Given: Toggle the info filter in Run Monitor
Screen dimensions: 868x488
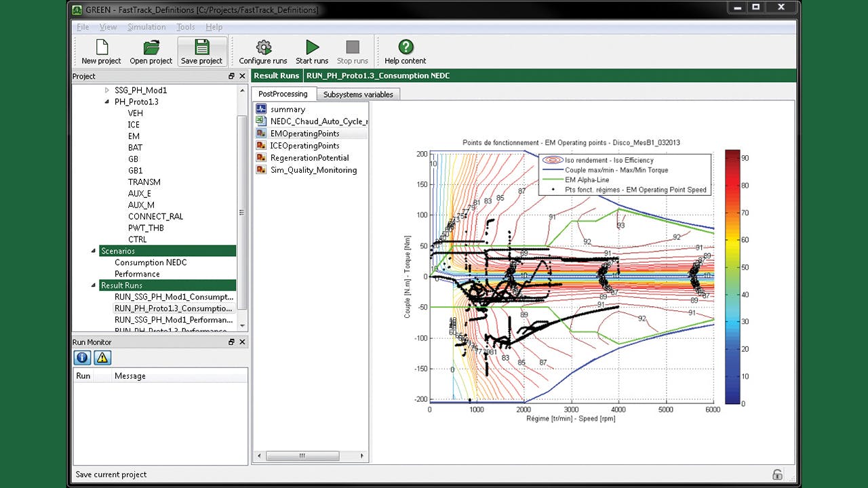Looking at the screenshot, I should coord(83,357).
